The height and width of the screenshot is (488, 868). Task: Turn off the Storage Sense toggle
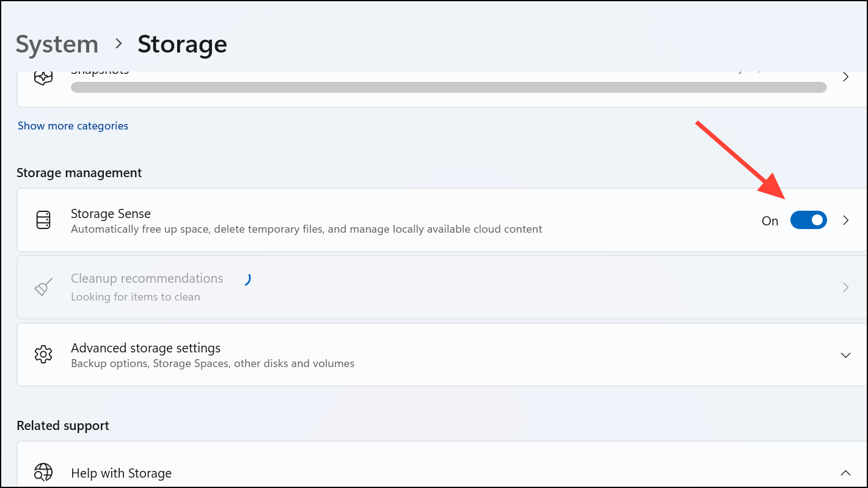tap(808, 220)
